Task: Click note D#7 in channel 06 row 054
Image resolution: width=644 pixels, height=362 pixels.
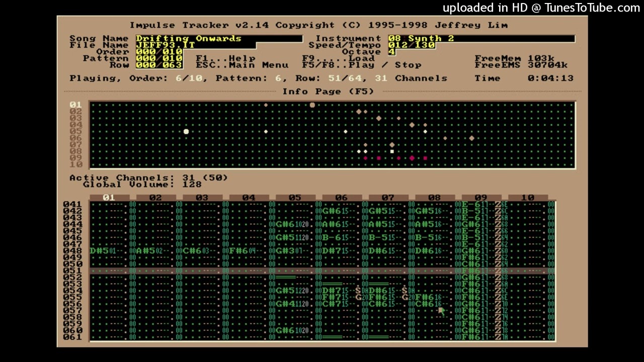Action: (332, 291)
